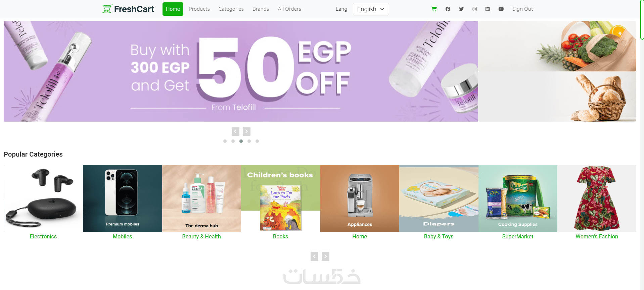
Task: Select the fourth banner pagination dot
Action: 249,141
